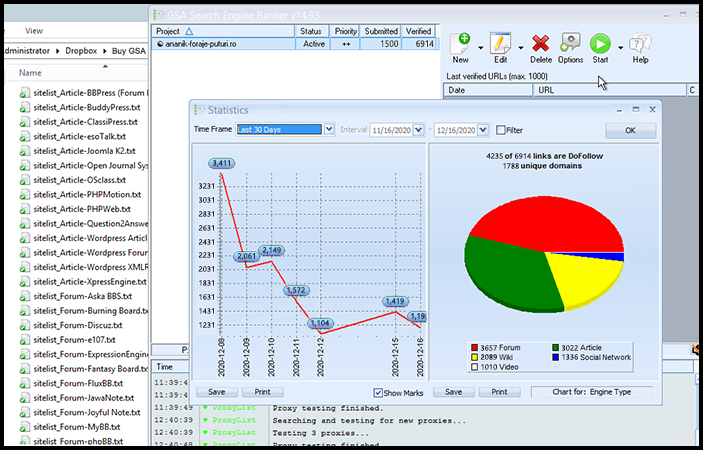Expand dropdown arrow next to New
The width and height of the screenshot is (703, 450).
(480, 48)
